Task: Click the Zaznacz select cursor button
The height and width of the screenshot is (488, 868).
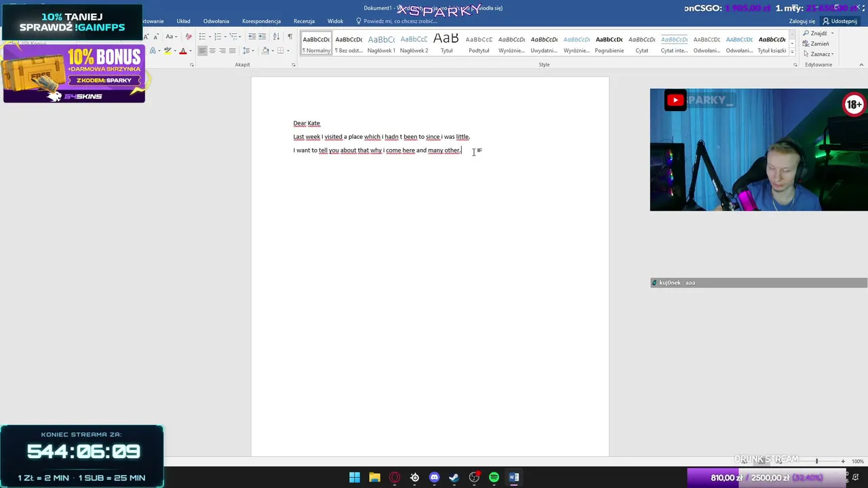Action: point(818,54)
